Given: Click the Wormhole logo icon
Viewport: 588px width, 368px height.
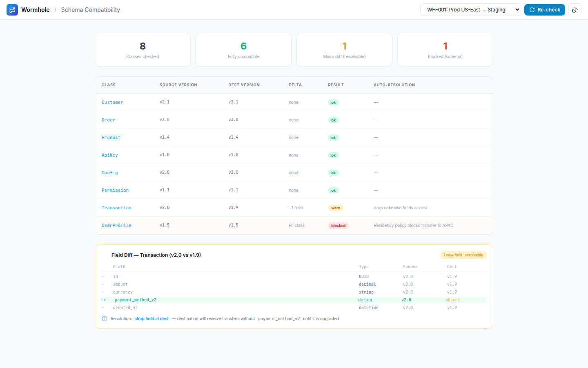Looking at the screenshot, I should tap(12, 10).
